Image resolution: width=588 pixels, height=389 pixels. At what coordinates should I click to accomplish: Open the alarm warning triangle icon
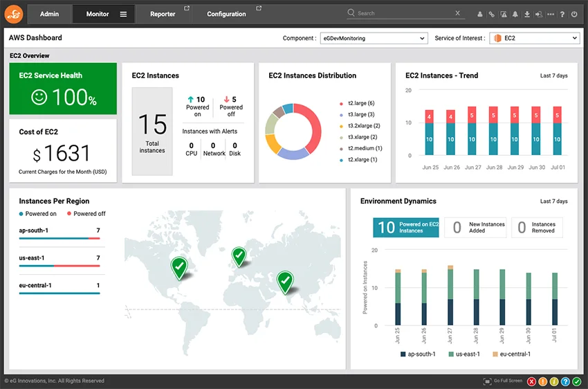tap(504, 15)
